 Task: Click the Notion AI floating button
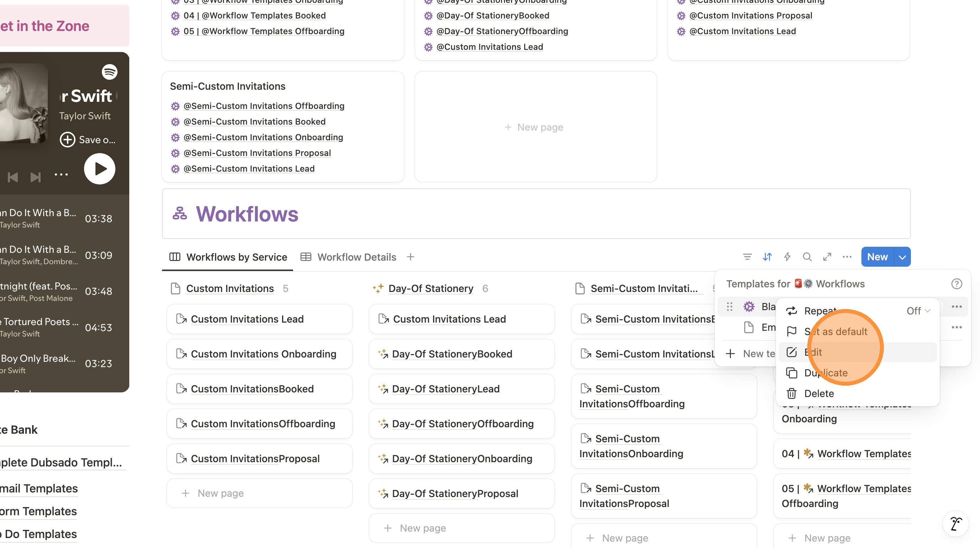tap(956, 524)
